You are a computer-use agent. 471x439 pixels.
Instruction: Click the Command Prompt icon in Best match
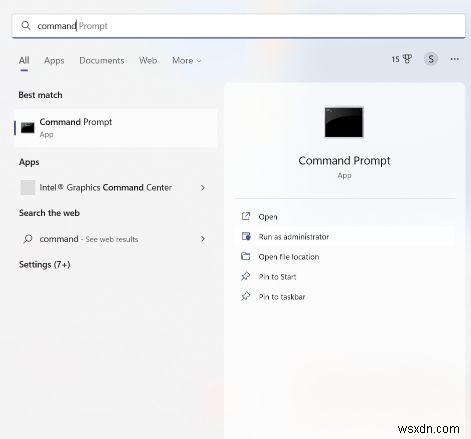[28, 128]
